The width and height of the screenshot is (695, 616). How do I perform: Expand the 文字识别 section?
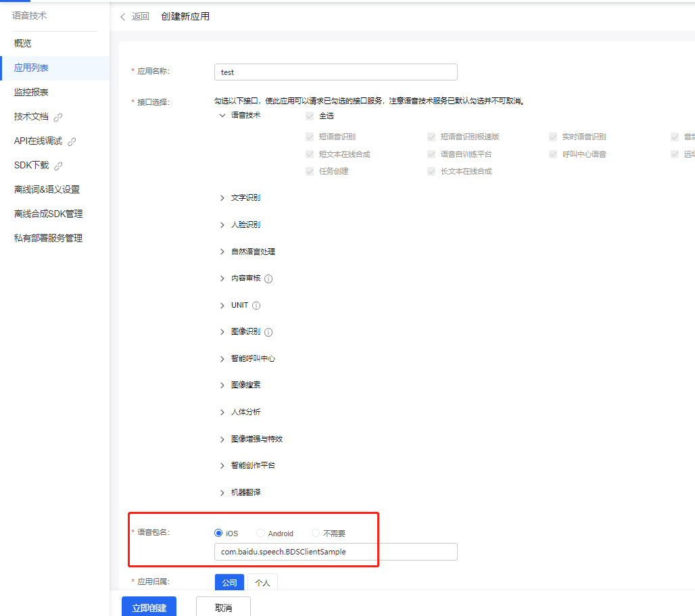click(222, 198)
